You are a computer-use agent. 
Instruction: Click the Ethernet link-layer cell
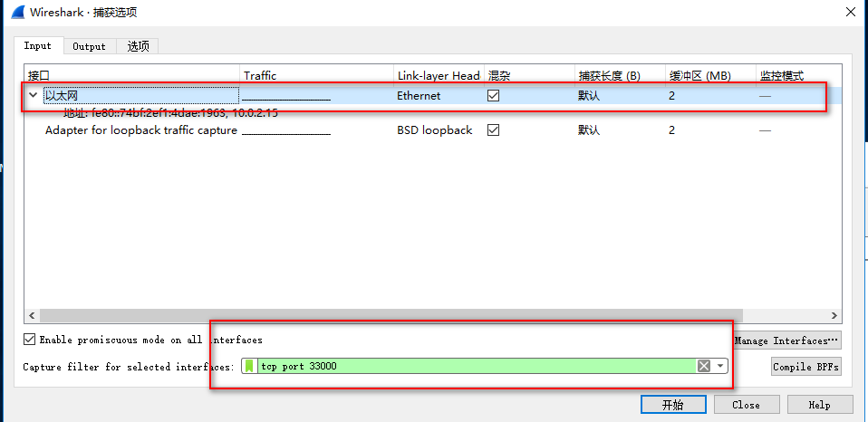point(419,96)
